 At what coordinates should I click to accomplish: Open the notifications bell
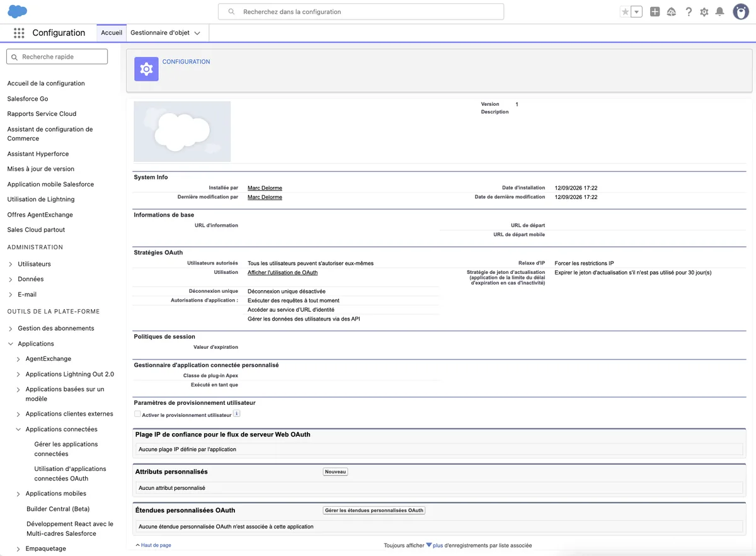[720, 11]
